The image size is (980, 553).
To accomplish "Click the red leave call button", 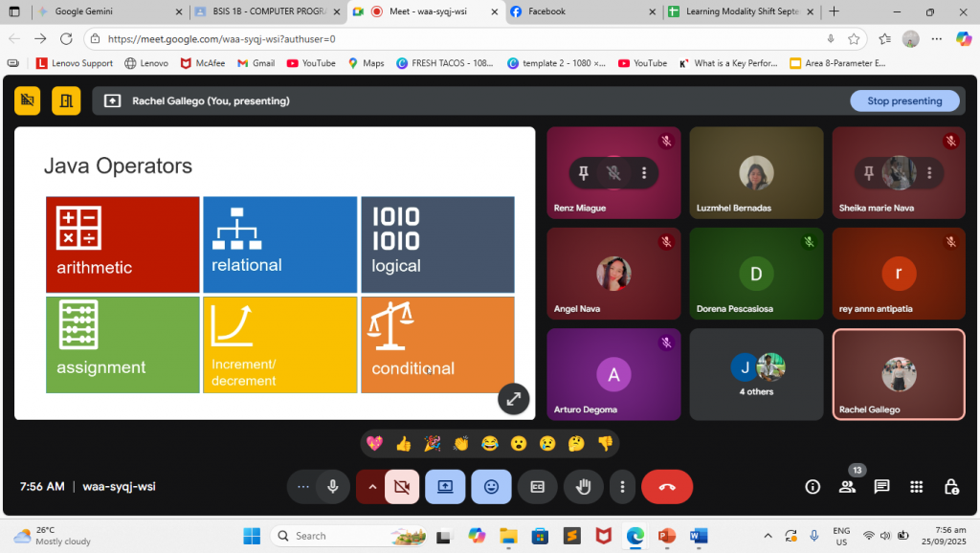I will click(x=667, y=486).
